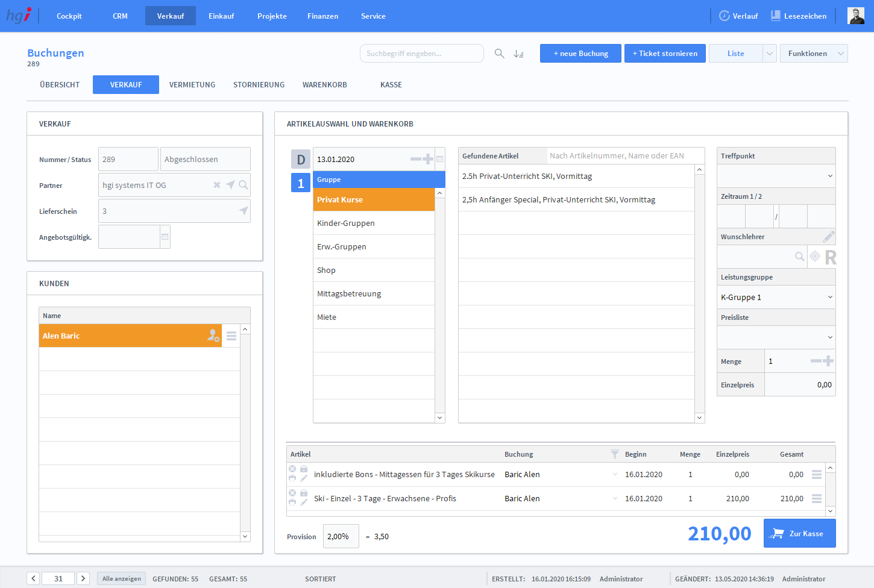Click the Zur Kasse button
The image size is (874, 588).
click(x=799, y=533)
